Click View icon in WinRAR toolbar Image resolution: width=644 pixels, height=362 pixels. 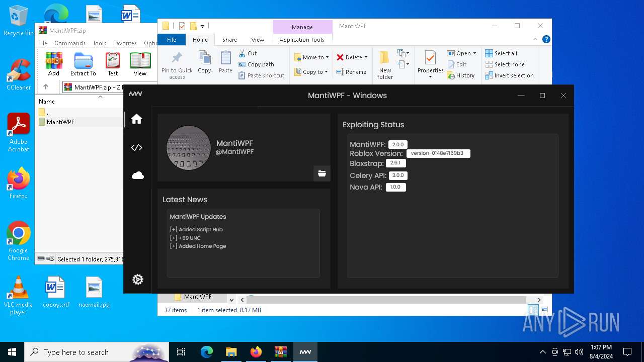tap(140, 64)
